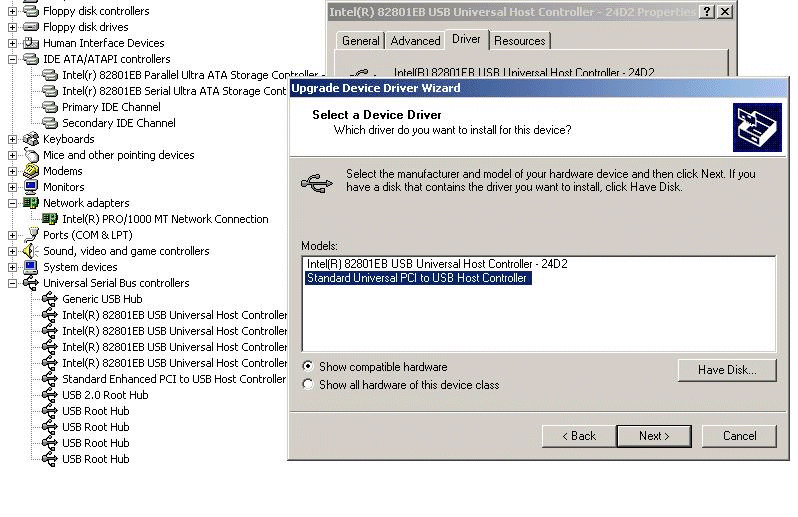Click the Human Interface Devices icon
The height and width of the screenshot is (517, 798).
[30, 43]
